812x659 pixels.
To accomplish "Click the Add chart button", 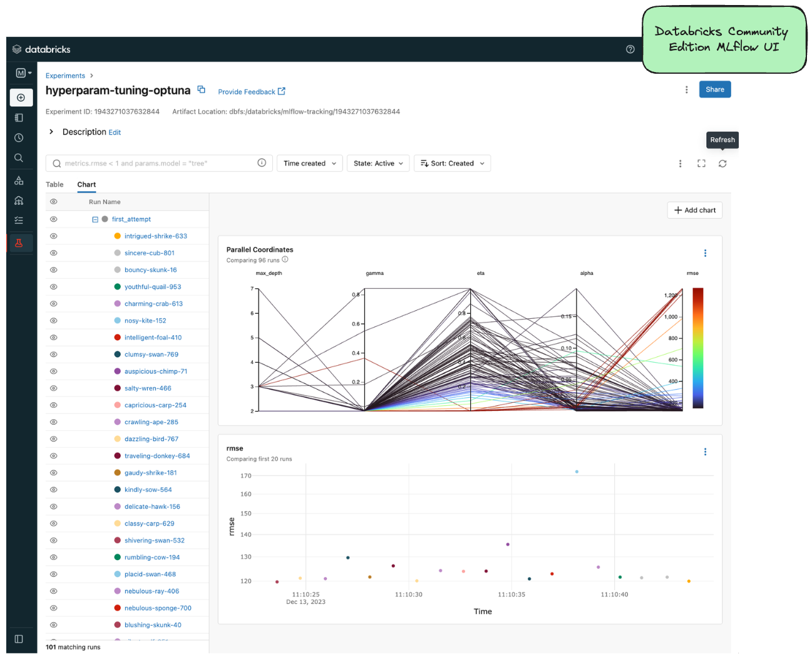I will pos(695,210).
